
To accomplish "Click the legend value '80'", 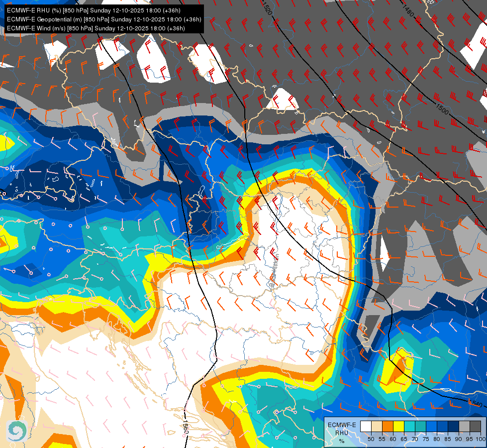I will click(x=437, y=439).
